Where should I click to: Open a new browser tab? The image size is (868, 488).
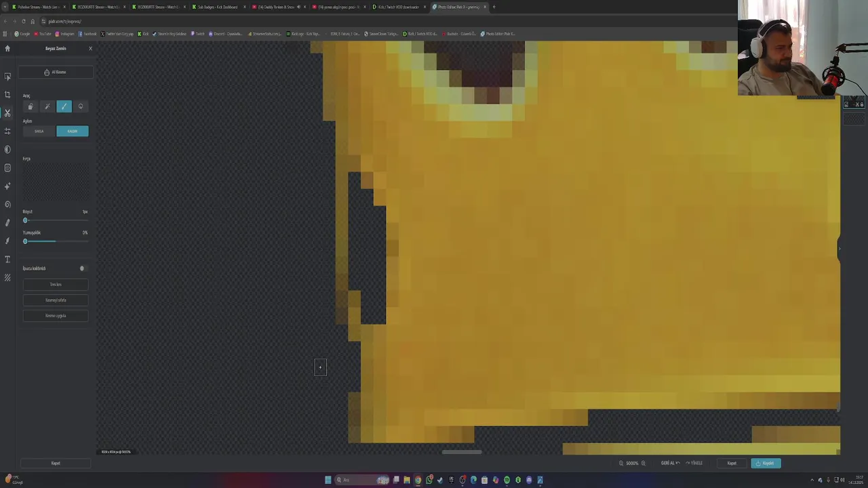pos(494,7)
